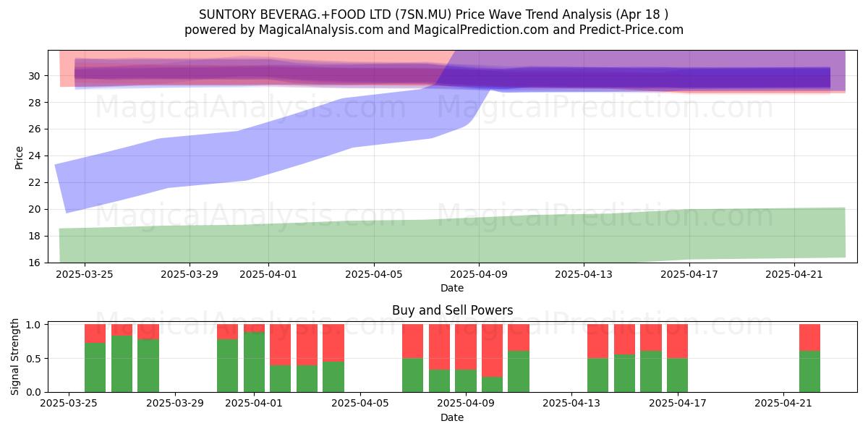Select the 'Signal Strength' y-axis label
This screenshot has width=868, height=434.
pos(16,357)
